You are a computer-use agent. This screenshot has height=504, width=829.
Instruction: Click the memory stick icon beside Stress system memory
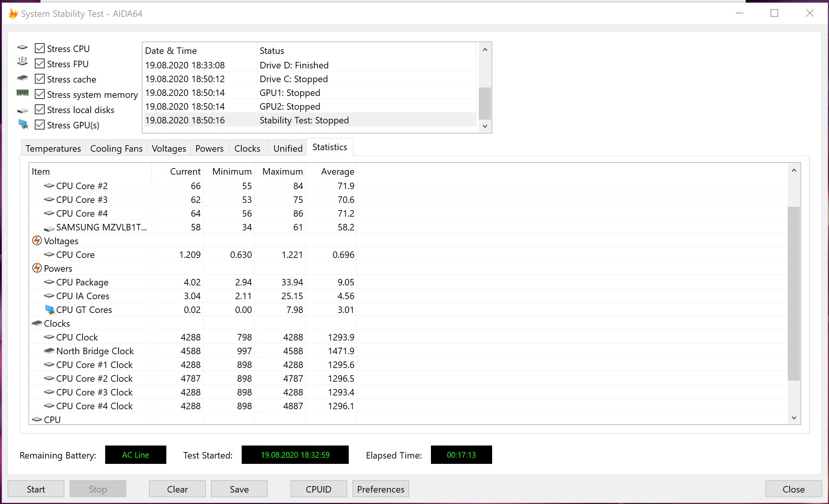(x=23, y=93)
